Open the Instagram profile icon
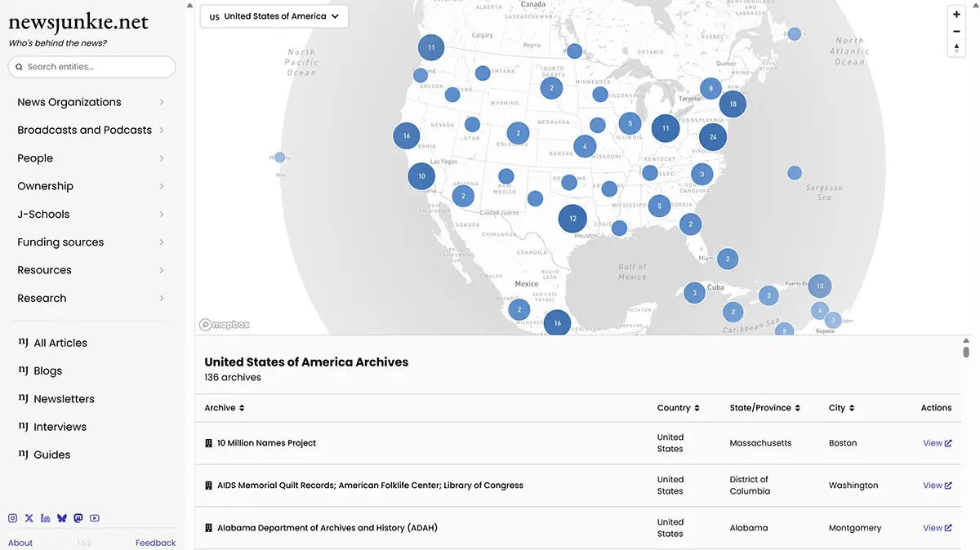This screenshot has height=550, width=980. coord(13,518)
